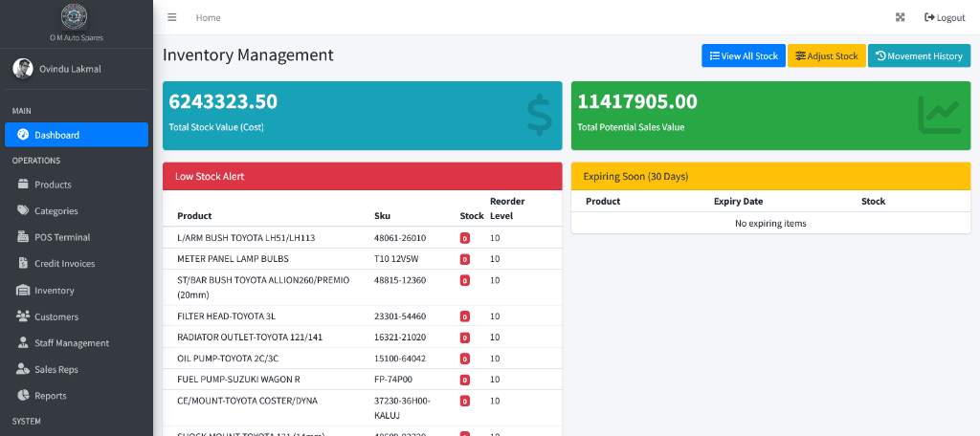
Task: Click Ovindu Lakmal's profile avatar
Action: pyautogui.click(x=23, y=69)
